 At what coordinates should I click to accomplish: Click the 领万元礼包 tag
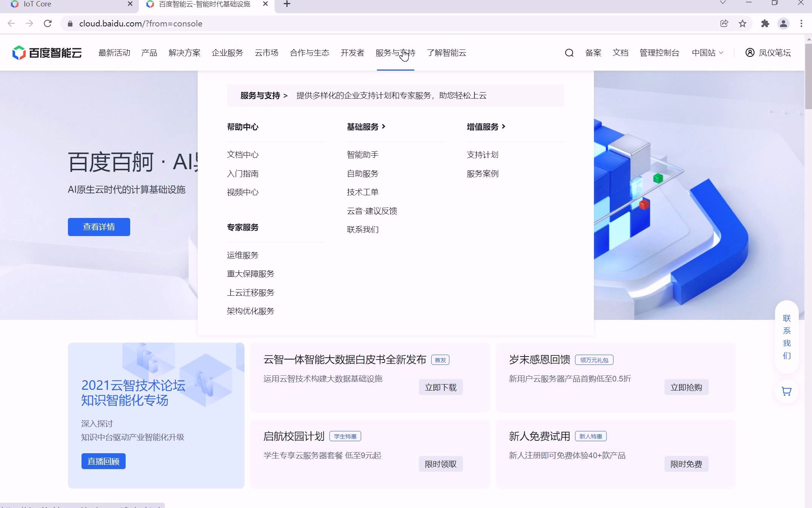tap(594, 360)
